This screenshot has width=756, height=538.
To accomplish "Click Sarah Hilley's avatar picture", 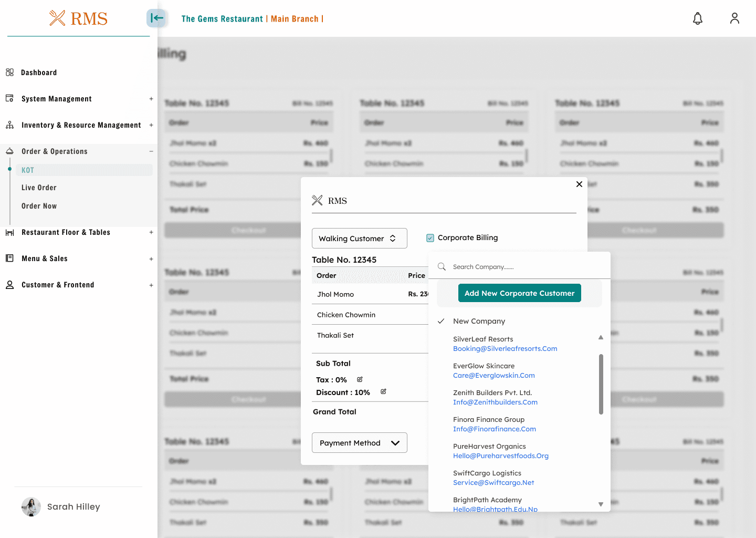I will click(x=31, y=506).
